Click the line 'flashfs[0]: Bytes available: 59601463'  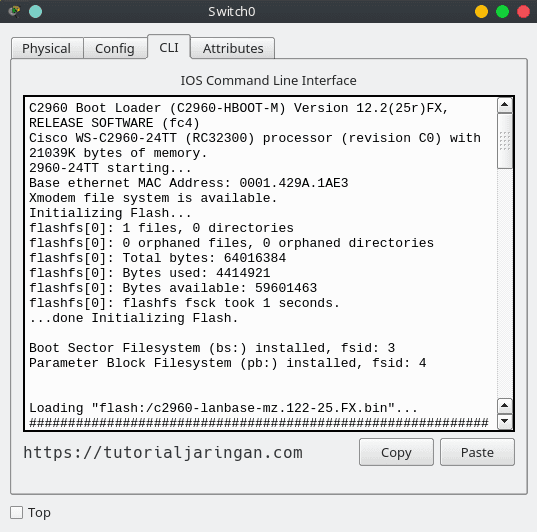pyautogui.click(x=173, y=288)
